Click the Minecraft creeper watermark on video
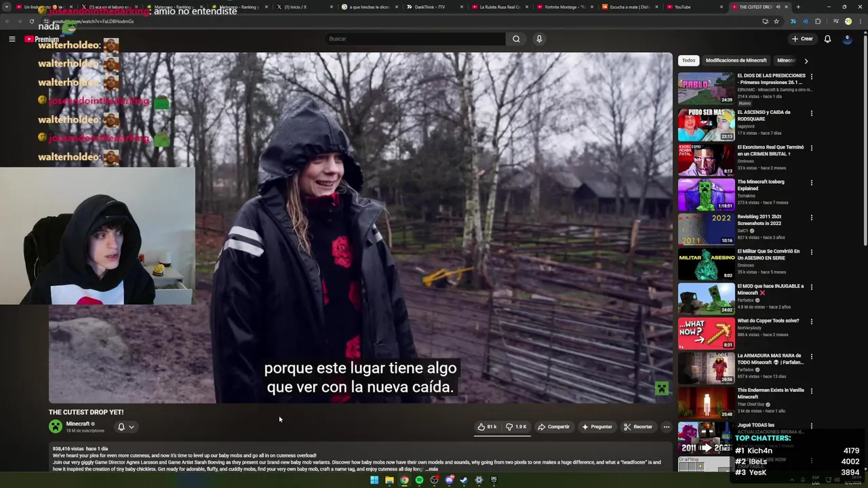The image size is (868, 488). point(662,388)
